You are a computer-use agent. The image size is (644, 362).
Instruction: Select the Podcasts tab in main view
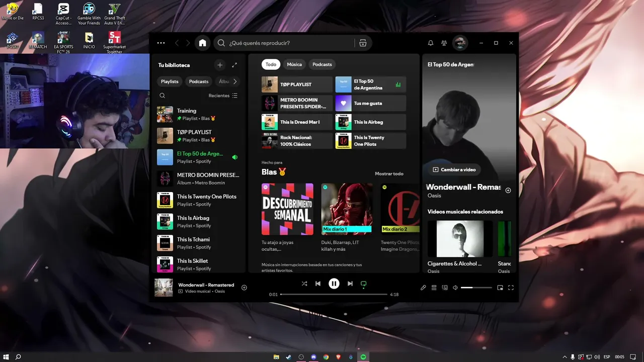tap(322, 64)
